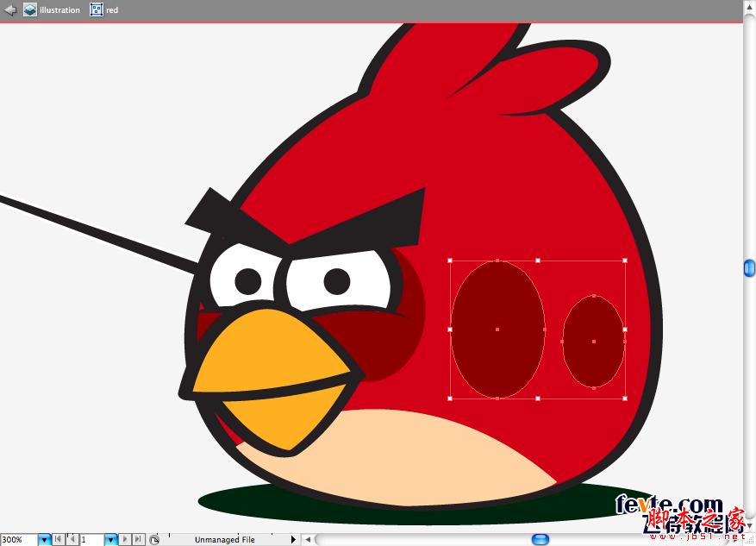Screen dimensions: 756x546
Task: Click the back arrow to exit isolation mode
Action: coord(10,9)
